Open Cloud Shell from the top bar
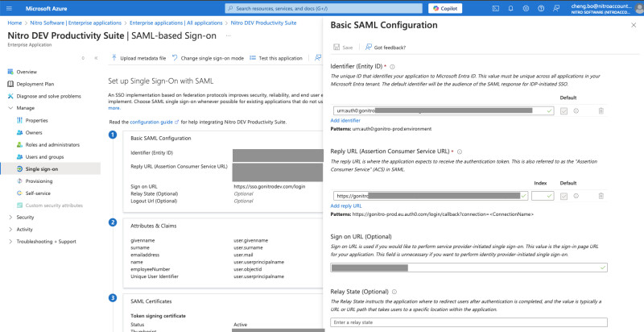Viewport: 644px width, 332px height. tap(496, 8)
